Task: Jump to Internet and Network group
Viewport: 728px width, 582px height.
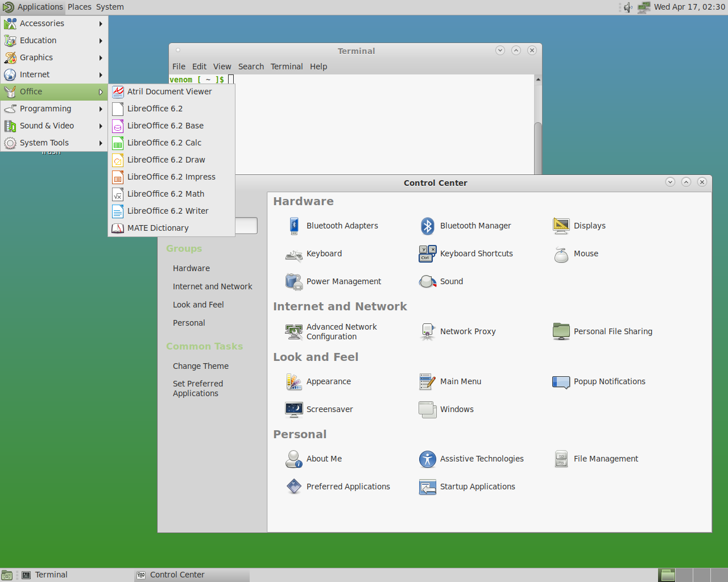Action: 213,286
